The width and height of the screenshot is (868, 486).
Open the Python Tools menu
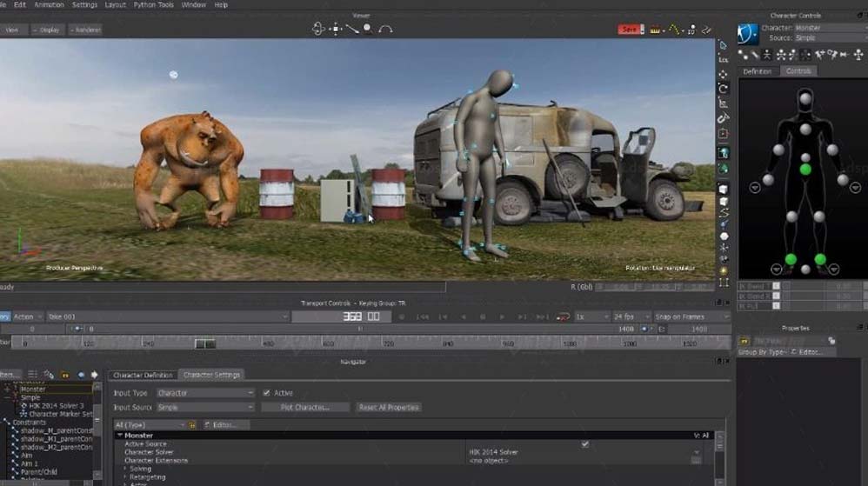[x=153, y=4]
